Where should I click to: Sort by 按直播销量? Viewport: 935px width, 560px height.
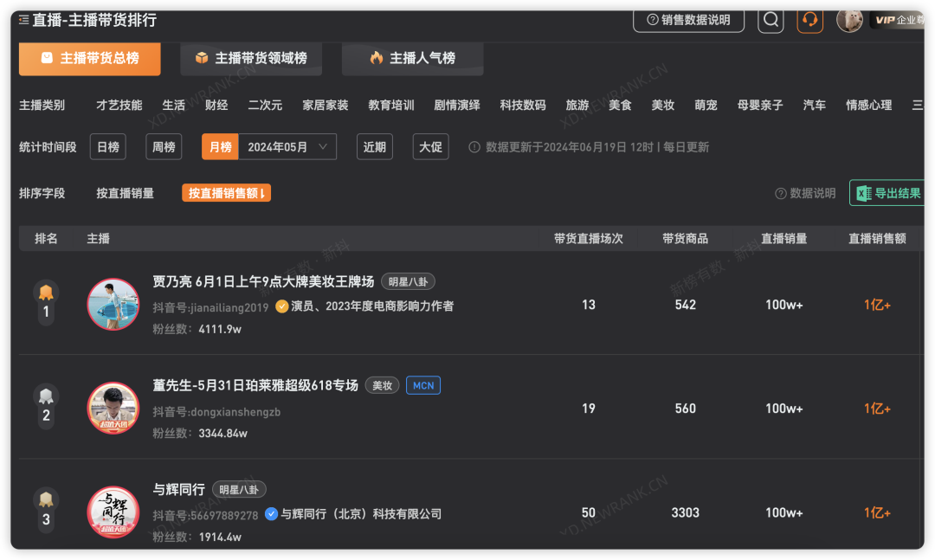tap(126, 193)
